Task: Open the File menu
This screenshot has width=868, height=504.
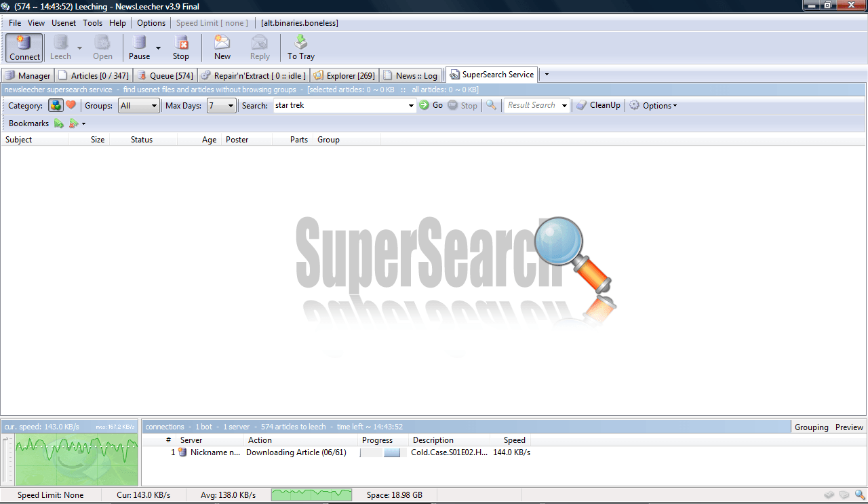Action: click(x=15, y=23)
